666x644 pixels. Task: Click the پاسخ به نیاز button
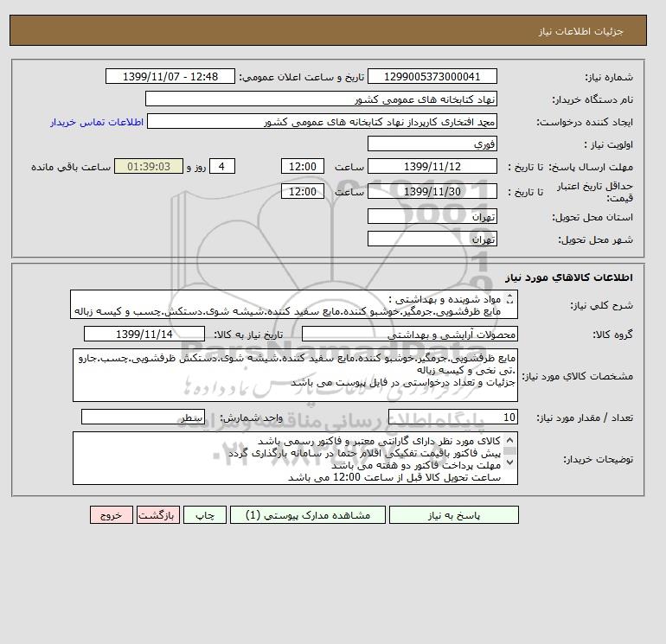453,515
